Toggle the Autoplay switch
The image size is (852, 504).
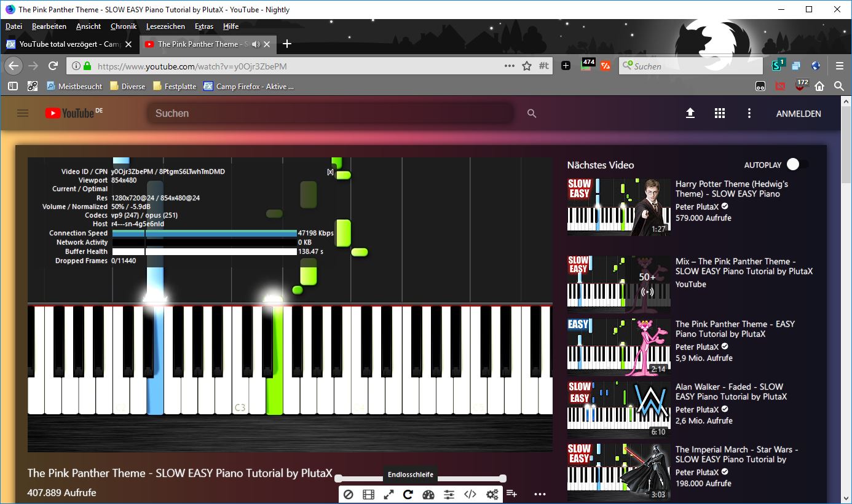[797, 165]
